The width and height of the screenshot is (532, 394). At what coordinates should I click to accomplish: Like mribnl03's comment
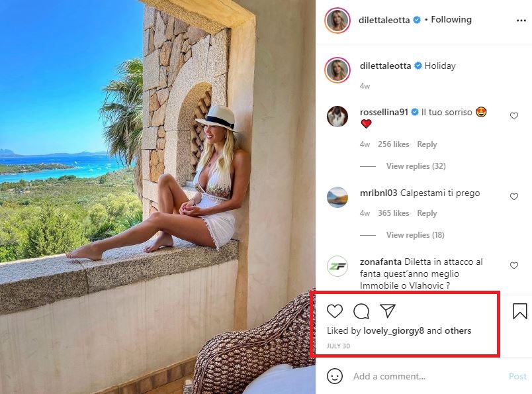514,197
